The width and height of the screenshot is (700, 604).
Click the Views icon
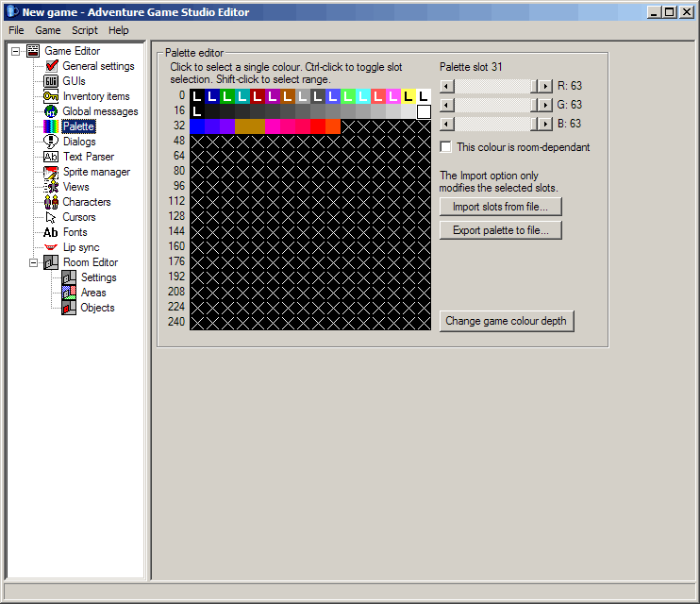(51, 187)
